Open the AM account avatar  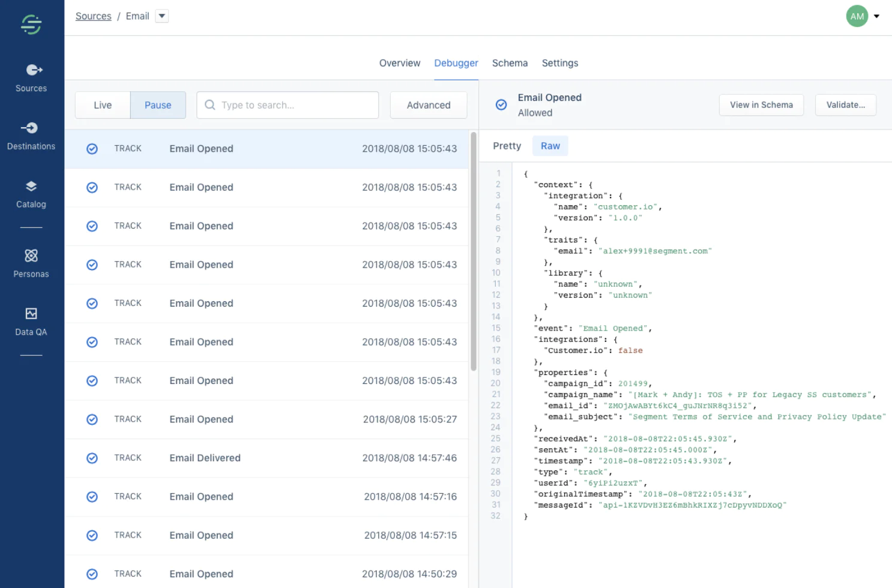pos(857,16)
